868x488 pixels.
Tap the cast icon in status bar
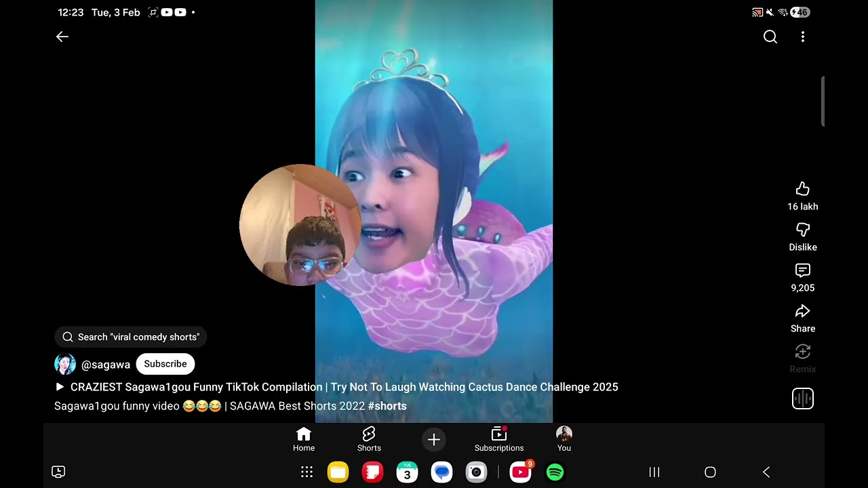757,12
